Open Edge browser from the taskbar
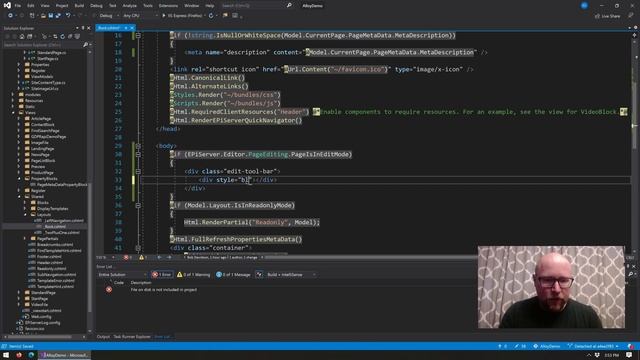Viewport: 640px width, 360px height. point(31,356)
